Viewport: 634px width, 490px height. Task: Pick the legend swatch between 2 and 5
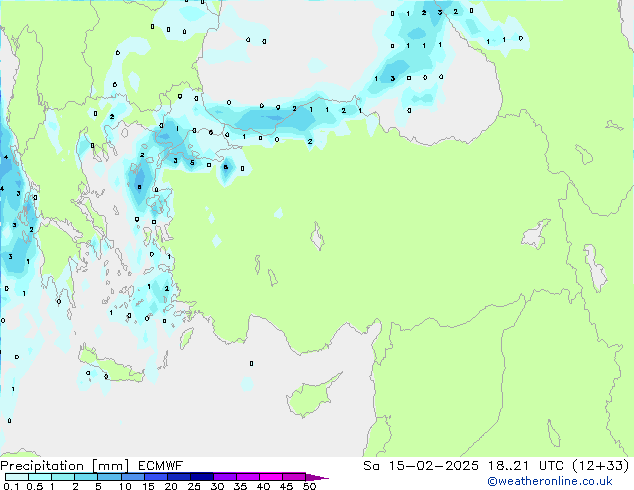point(86,477)
